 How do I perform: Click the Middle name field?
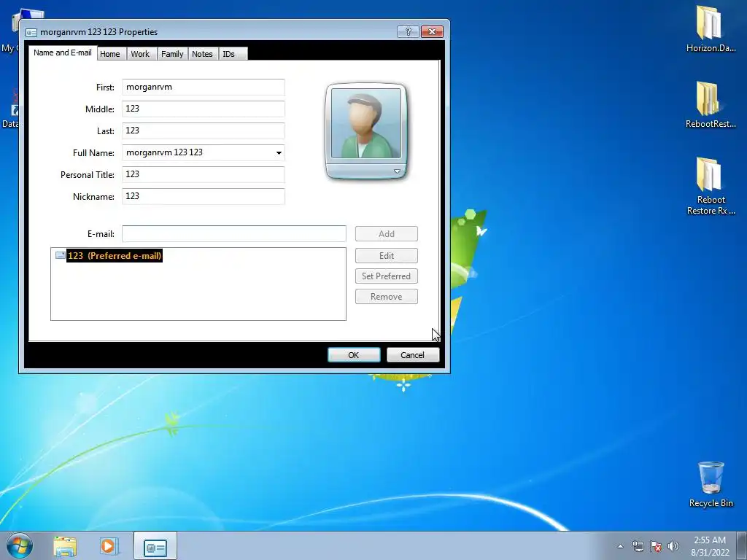click(204, 109)
